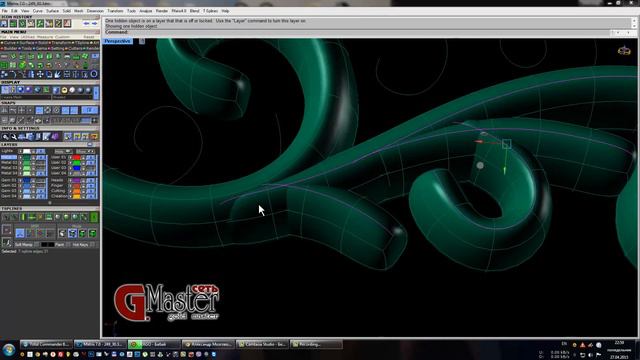640x360 pixels.
Task: Click the green vertical bar T-Splines icon
Action: 23,217
